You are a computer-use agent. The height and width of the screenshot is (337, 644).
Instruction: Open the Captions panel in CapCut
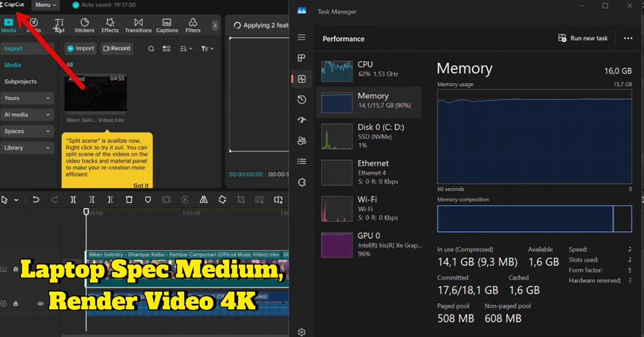167,25
